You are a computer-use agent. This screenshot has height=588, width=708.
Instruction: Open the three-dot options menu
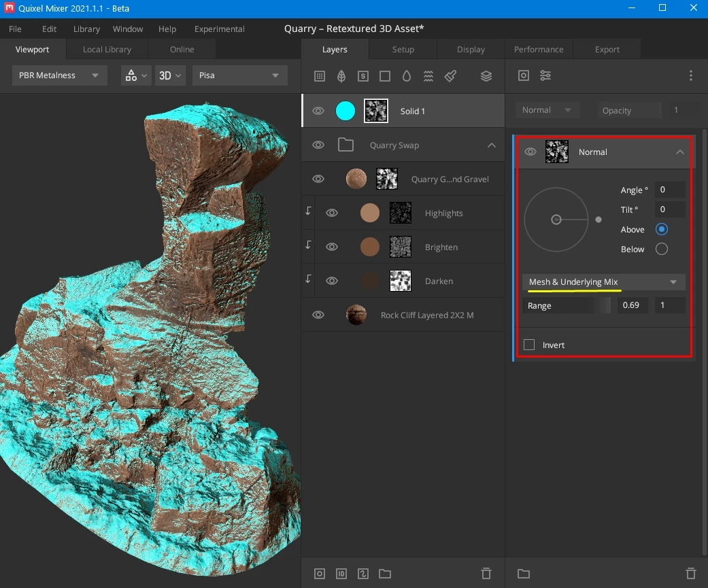pyautogui.click(x=690, y=75)
